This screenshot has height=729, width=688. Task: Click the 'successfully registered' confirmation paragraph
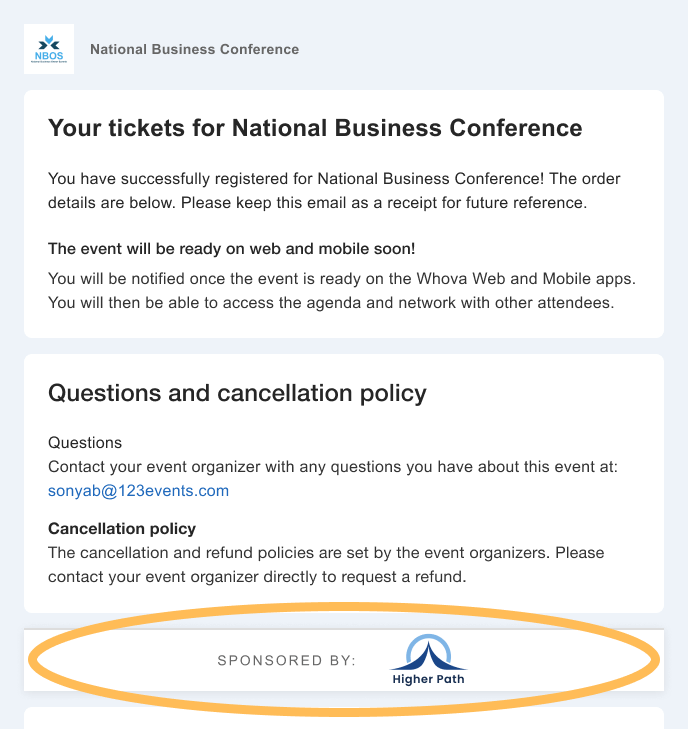(x=334, y=191)
